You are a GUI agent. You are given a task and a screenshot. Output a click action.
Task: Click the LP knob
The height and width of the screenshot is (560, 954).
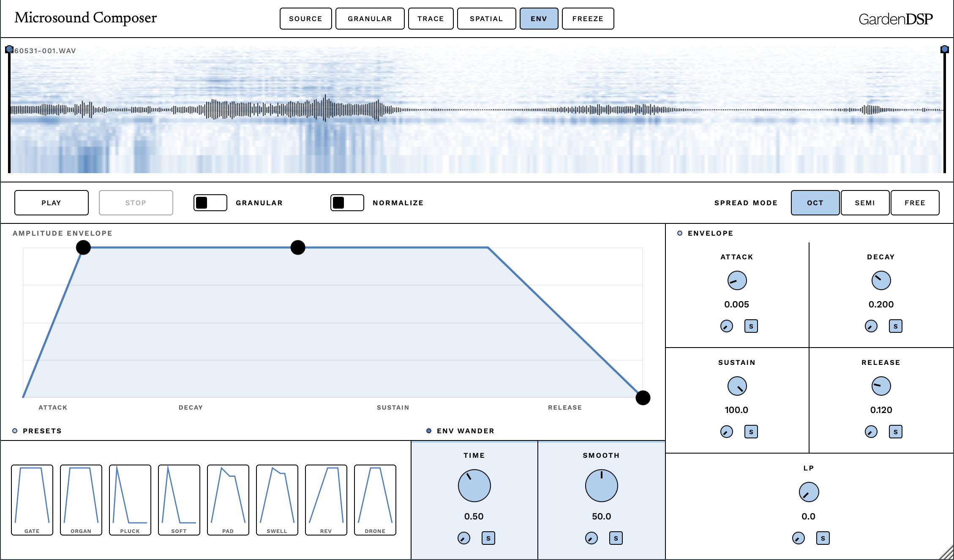pyautogui.click(x=809, y=492)
